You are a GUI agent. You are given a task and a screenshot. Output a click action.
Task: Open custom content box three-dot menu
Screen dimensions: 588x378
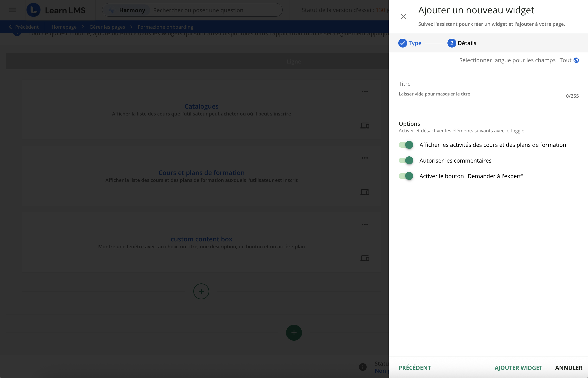click(365, 224)
